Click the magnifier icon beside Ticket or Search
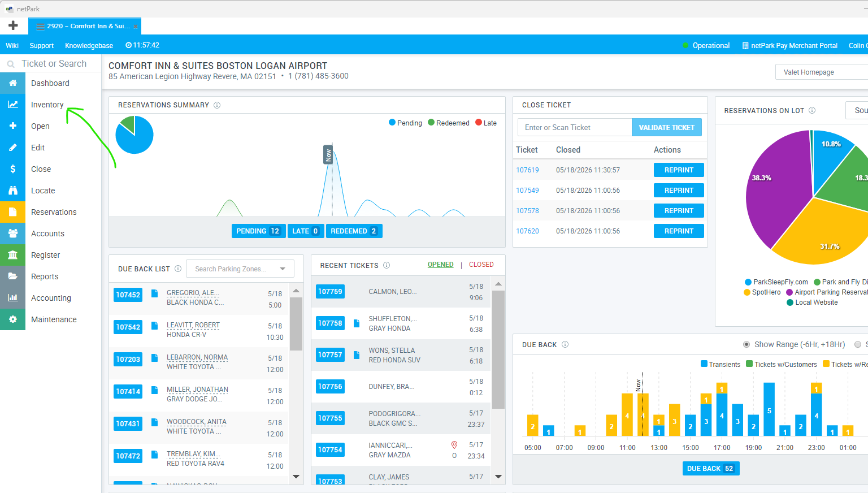This screenshot has height=493, width=868. pos(10,64)
